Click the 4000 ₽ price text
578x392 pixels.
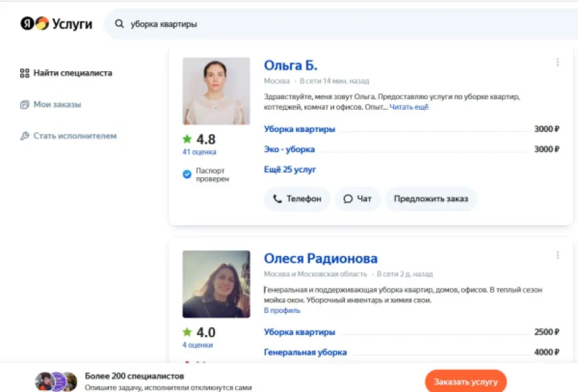[547, 353]
